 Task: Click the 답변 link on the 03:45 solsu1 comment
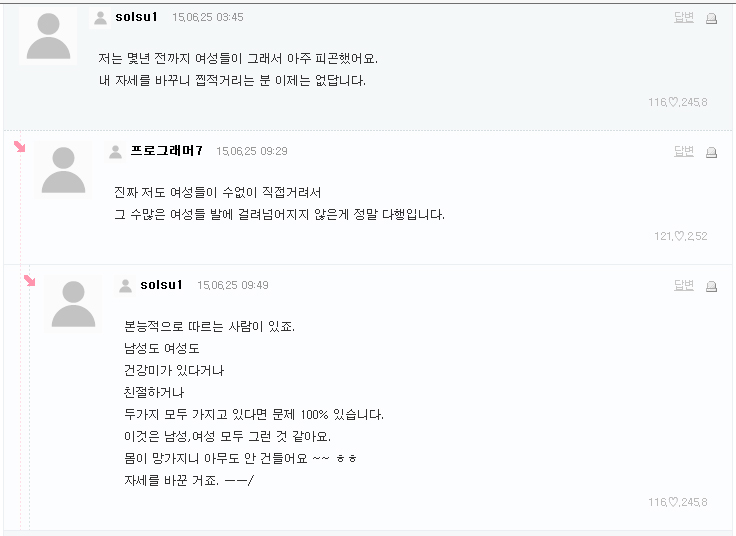[x=684, y=17]
